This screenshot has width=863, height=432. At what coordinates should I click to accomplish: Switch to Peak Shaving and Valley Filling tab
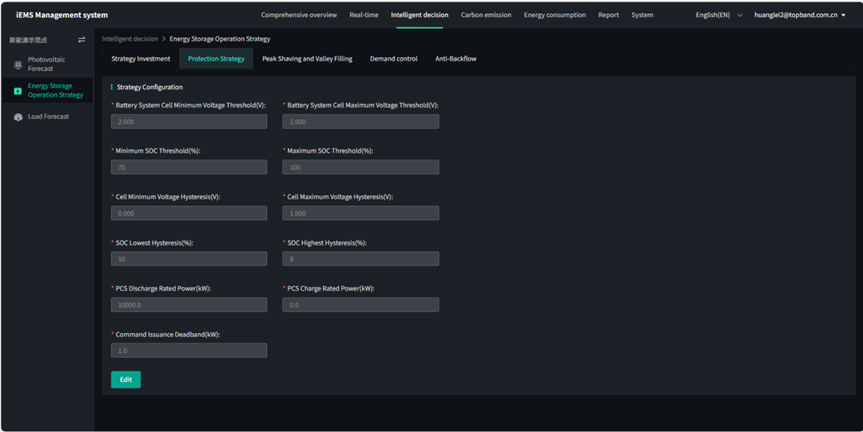click(x=307, y=58)
